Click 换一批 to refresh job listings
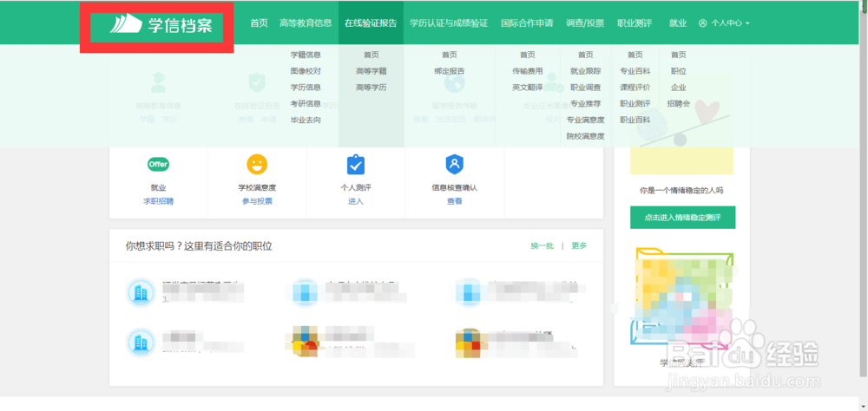The image size is (868, 411). coord(542,246)
